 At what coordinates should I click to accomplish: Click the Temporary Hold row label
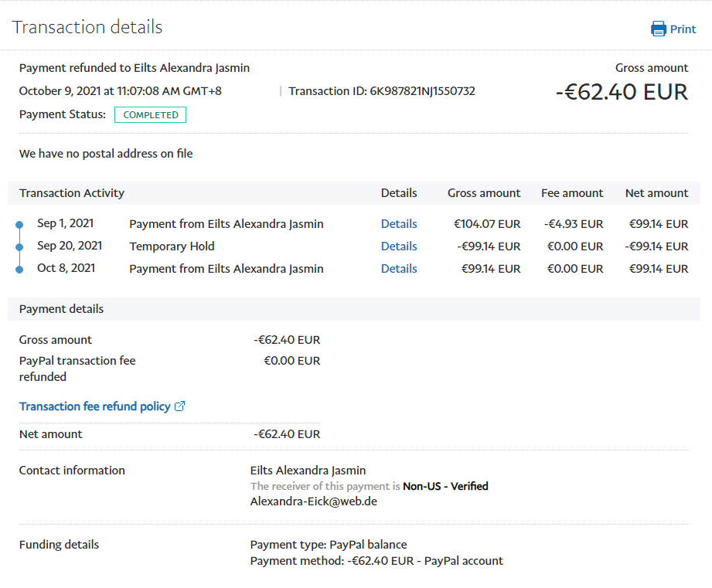[172, 246]
